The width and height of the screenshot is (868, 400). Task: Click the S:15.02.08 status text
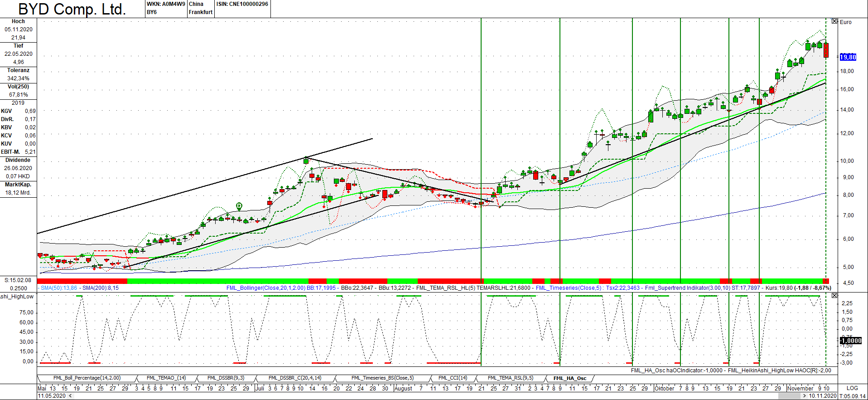[x=18, y=280]
